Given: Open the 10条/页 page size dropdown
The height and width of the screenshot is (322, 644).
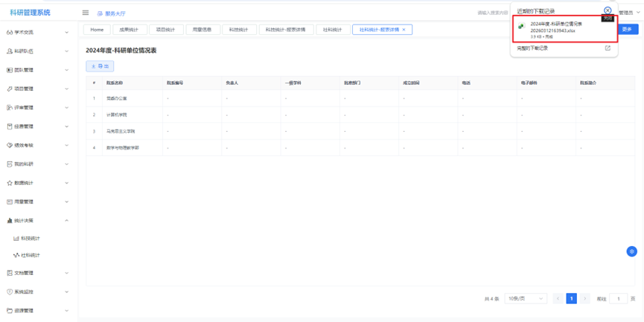Looking at the screenshot, I should [526, 299].
